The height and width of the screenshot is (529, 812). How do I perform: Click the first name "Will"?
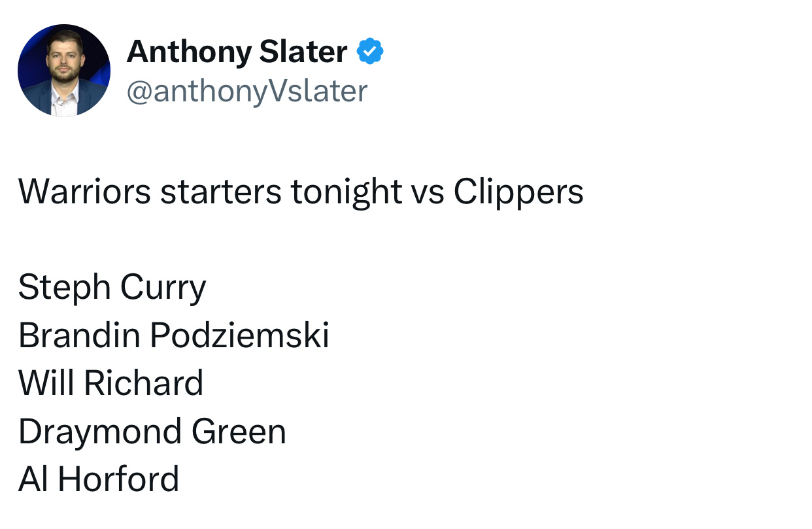click(x=45, y=383)
